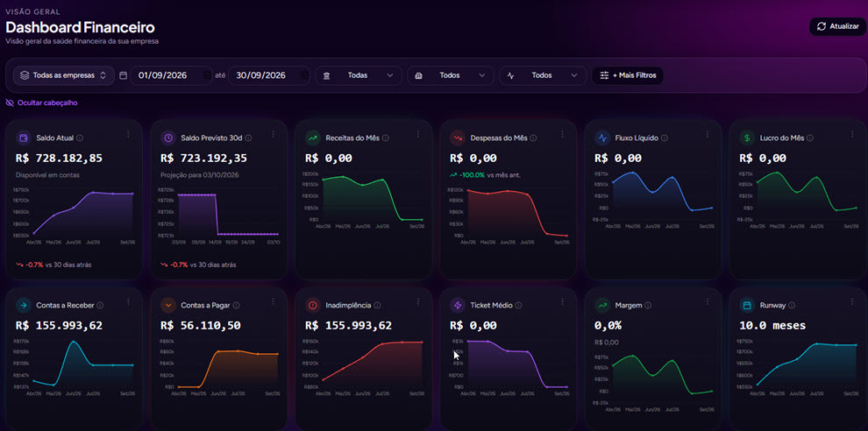
Task: Click the Inadimplência alert icon
Action: click(313, 305)
